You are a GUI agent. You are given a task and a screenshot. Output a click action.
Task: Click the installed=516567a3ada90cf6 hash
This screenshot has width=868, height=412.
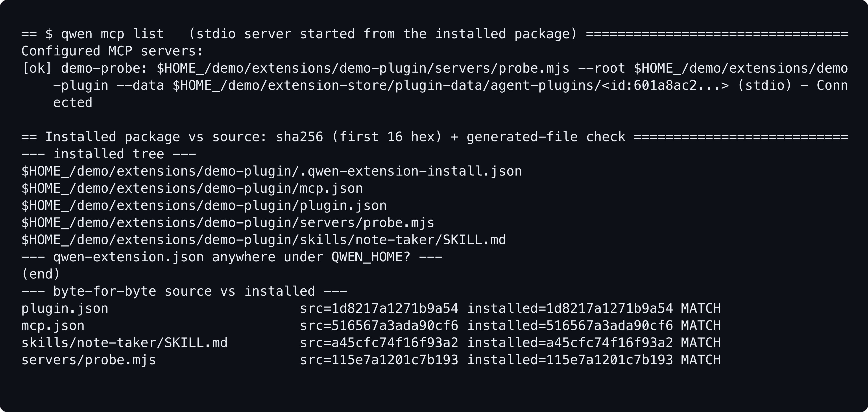coord(570,326)
